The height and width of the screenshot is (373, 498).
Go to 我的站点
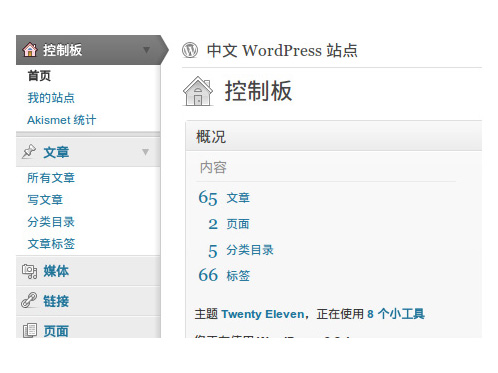click(x=51, y=98)
